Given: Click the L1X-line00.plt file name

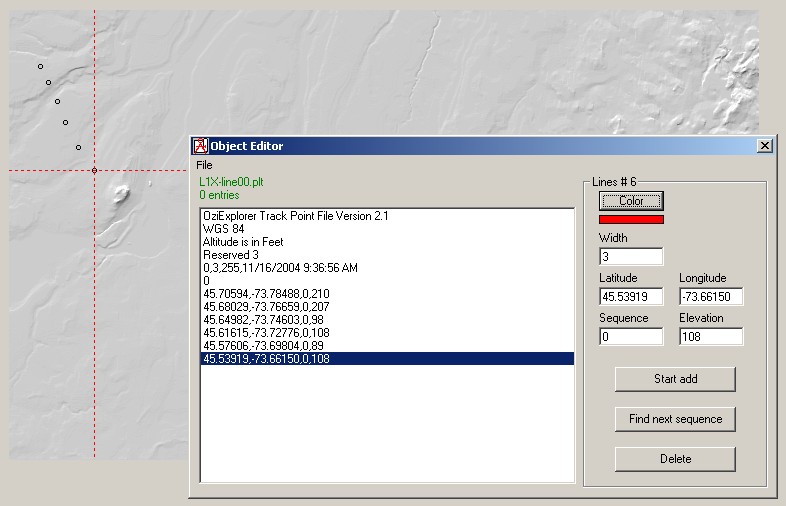Looking at the screenshot, I should point(231,182).
